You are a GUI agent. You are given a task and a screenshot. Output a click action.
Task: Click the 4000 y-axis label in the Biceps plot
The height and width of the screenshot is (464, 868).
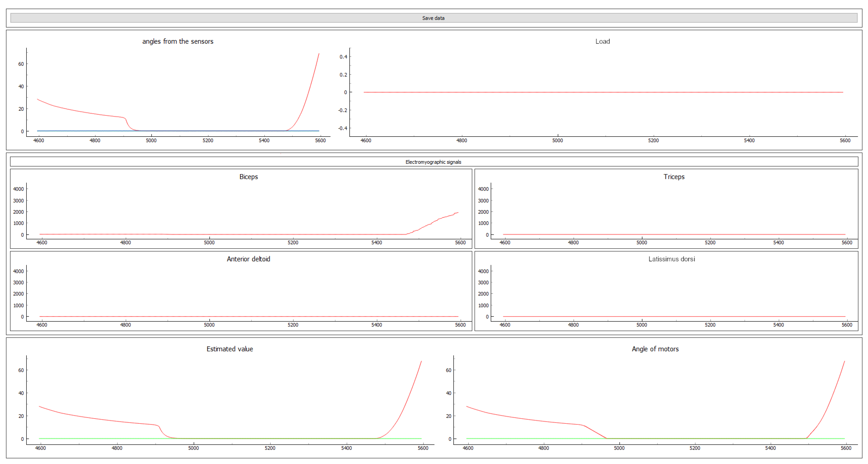tap(19, 189)
